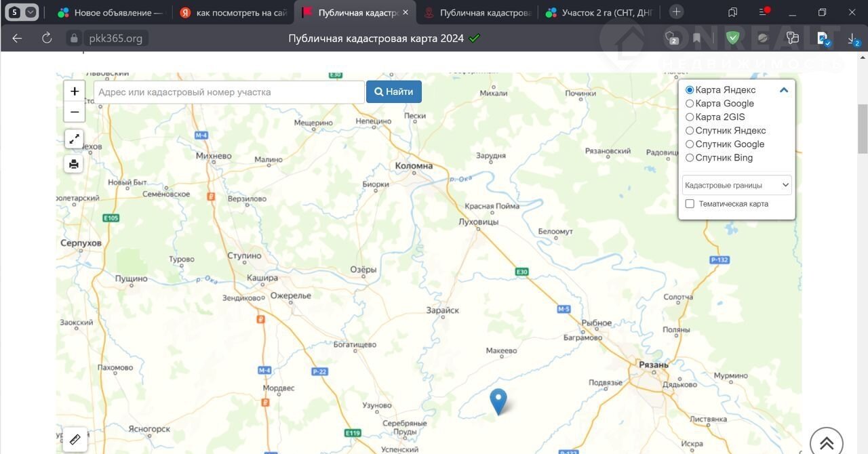Focus the address or cadastral number field
Viewport: 868px width, 454px height.
(229, 92)
